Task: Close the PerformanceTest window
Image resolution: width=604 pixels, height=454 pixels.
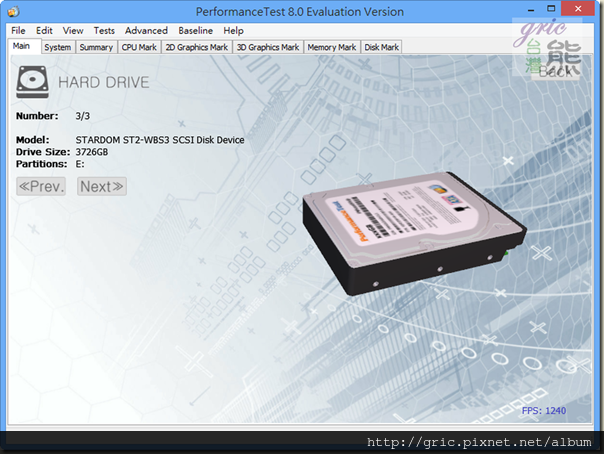Action: click(x=578, y=8)
